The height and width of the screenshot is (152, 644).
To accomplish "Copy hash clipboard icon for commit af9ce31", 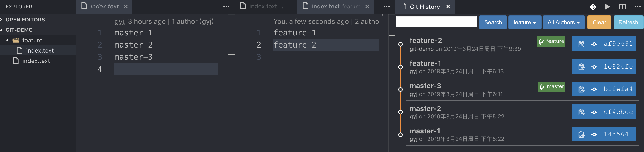I will pos(581,44).
